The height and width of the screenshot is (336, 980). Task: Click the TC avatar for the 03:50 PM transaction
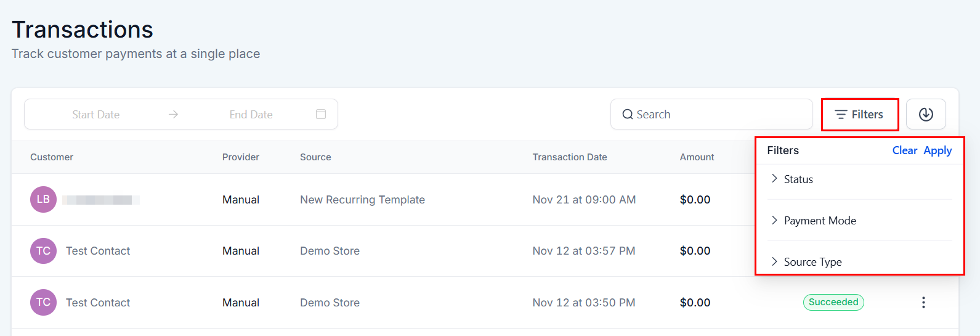click(x=43, y=302)
